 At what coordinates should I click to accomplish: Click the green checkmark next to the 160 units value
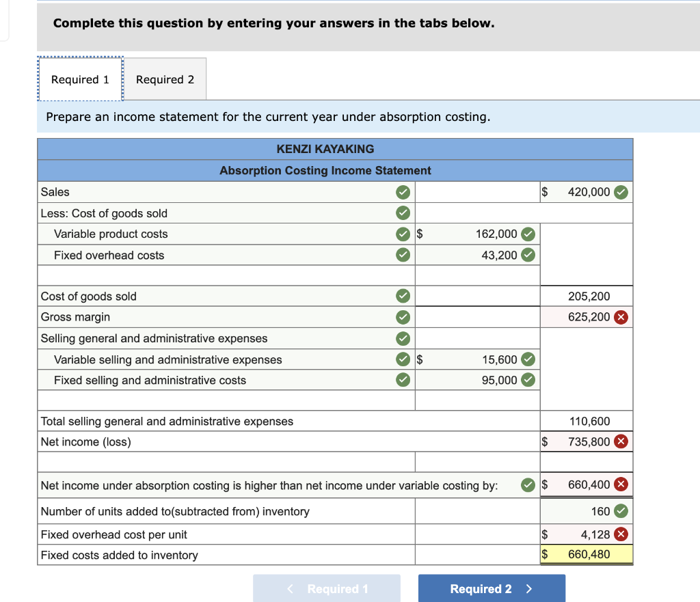pyautogui.click(x=621, y=510)
